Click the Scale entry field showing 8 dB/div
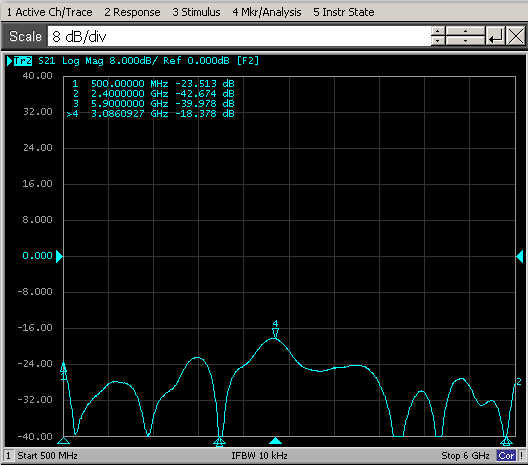This screenshot has width=528, height=465. point(239,36)
